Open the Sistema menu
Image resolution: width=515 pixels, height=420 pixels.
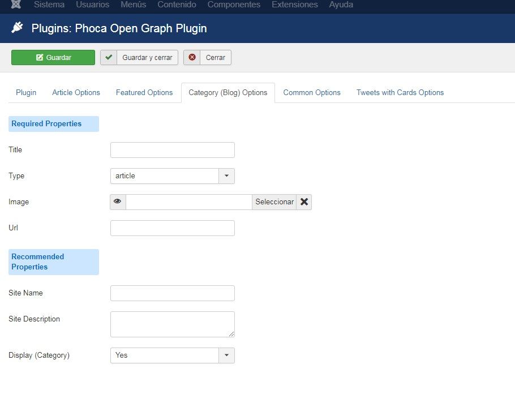(x=49, y=5)
